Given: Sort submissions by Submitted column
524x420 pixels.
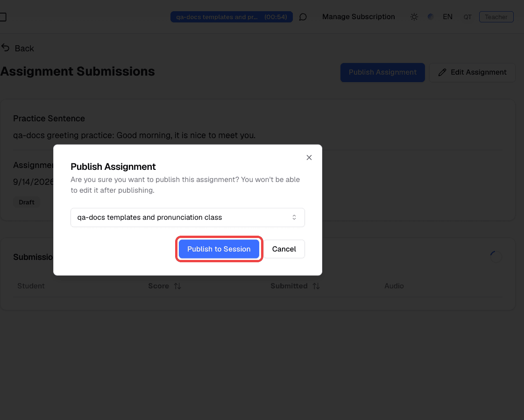Looking at the screenshot, I should [x=295, y=286].
